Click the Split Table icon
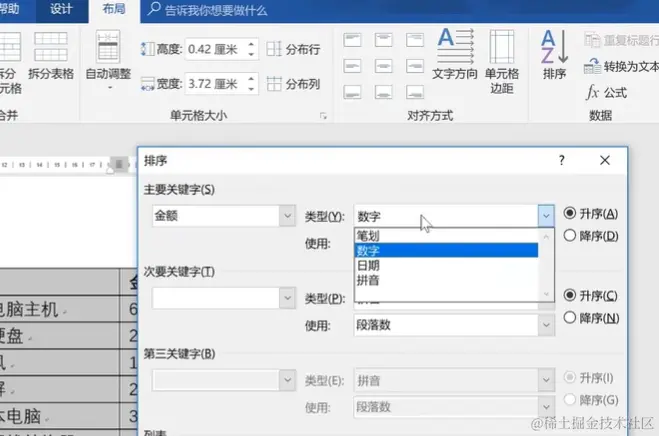This screenshot has height=436, width=659. (51, 47)
